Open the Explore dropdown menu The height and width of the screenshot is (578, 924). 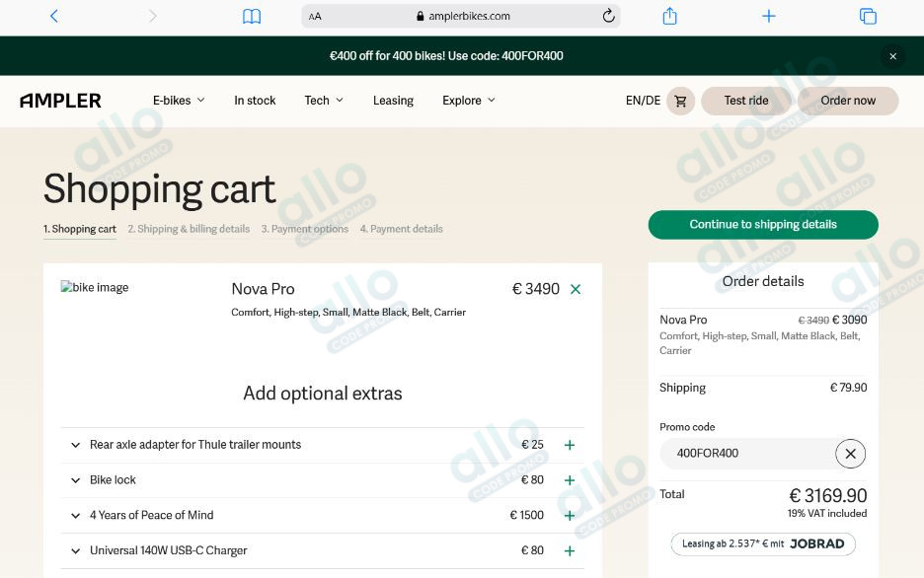(468, 101)
